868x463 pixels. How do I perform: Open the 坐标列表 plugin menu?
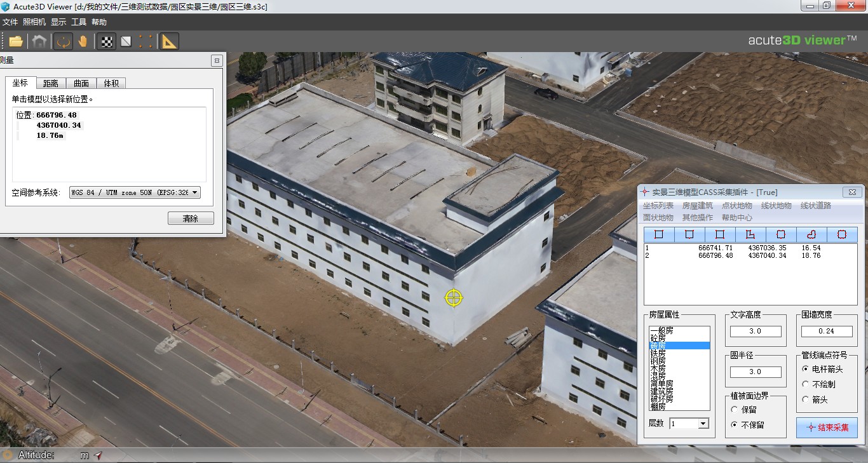[658, 206]
